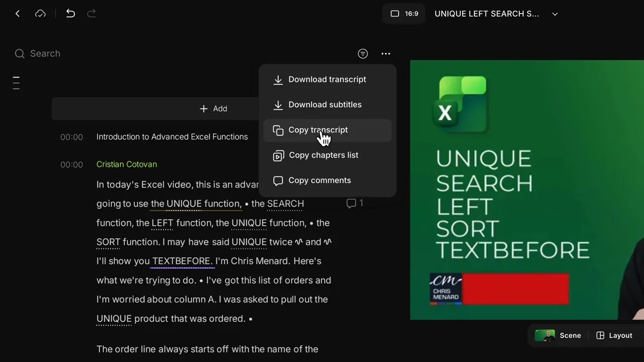Go back with the left chevron arrow
Screen dimensions: 644x362
coord(18,14)
